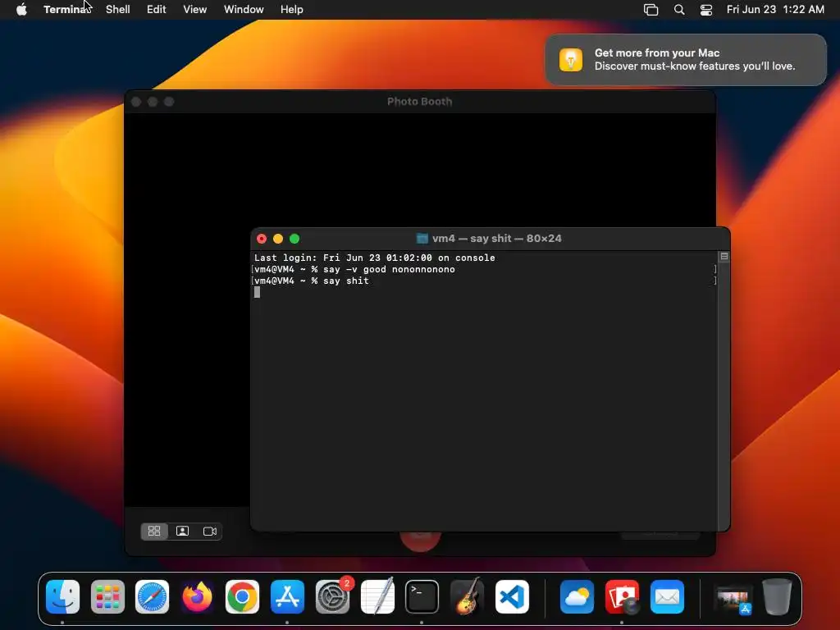Select single still photo mode

tap(182, 531)
